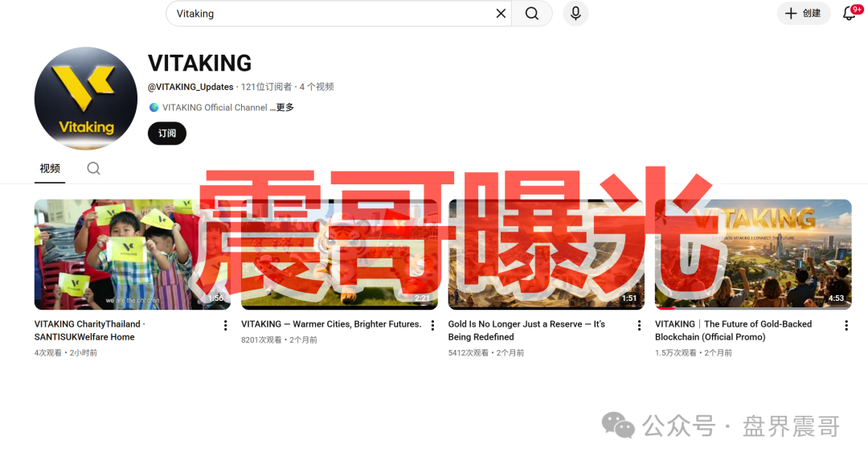Subscribe with the 订阅 button
This screenshot has width=868, height=461.
(166, 134)
